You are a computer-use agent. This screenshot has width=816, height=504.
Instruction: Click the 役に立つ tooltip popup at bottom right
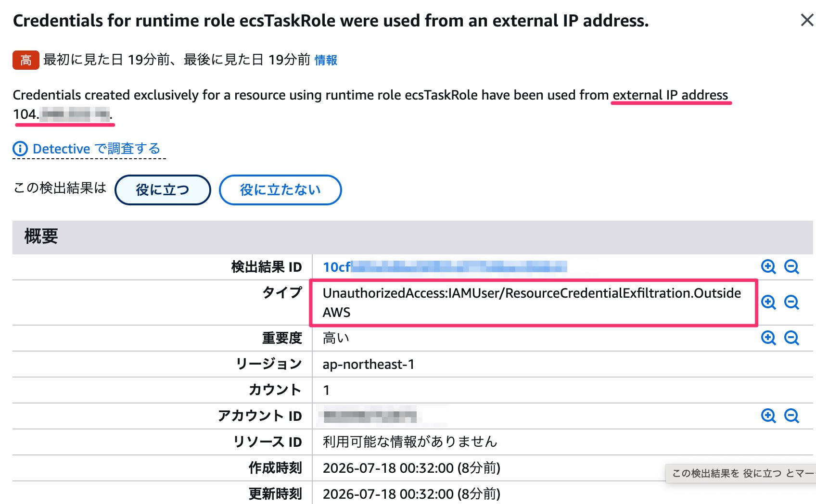tap(741, 473)
